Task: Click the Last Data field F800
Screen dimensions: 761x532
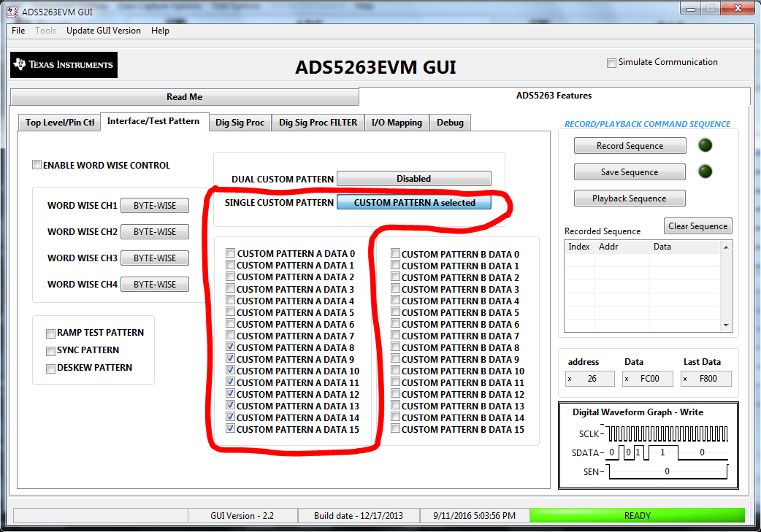Action: (706, 379)
